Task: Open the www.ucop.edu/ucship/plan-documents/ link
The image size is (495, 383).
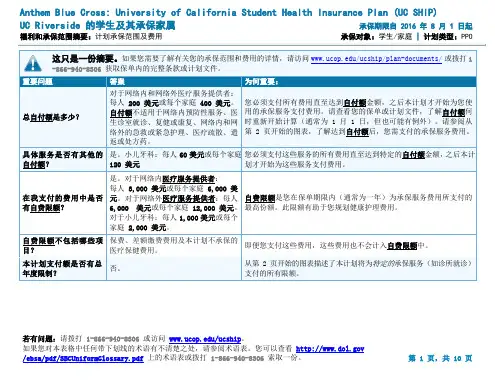Action: point(376,59)
